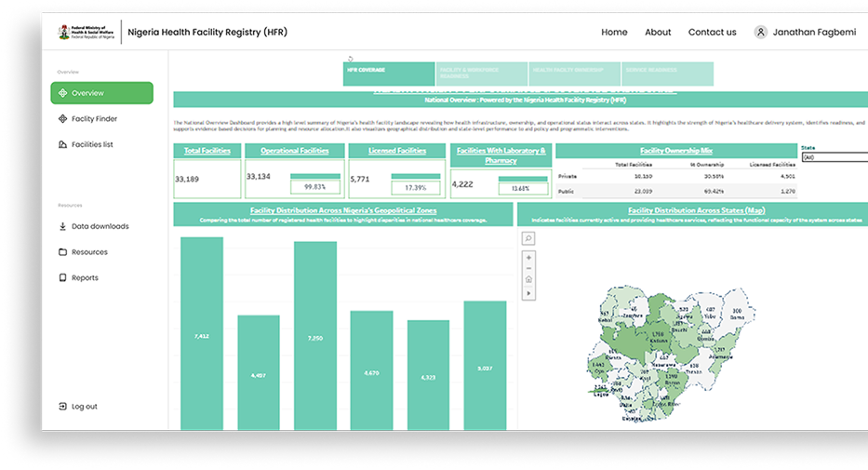Screen dimensions: 868x470
Task: Select Borno state on the map
Action: 737,315
